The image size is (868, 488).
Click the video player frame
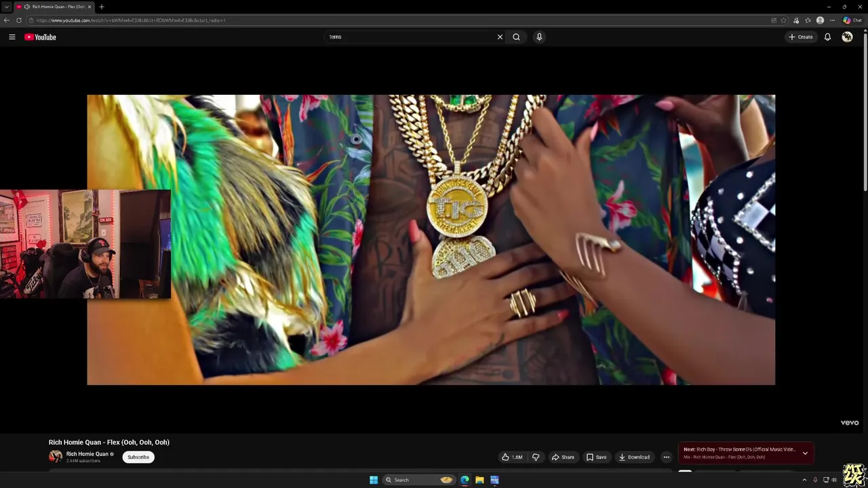[431, 240]
